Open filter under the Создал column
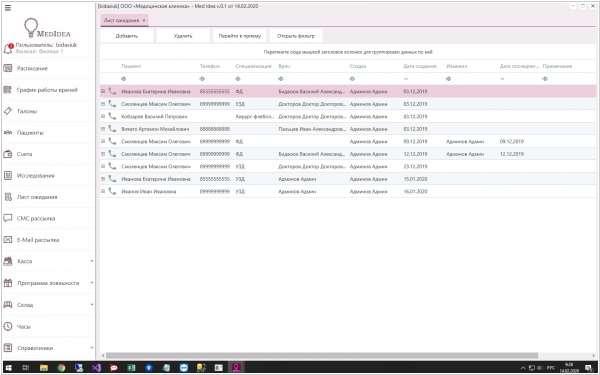This screenshot has width=600, height=375. point(352,79)
